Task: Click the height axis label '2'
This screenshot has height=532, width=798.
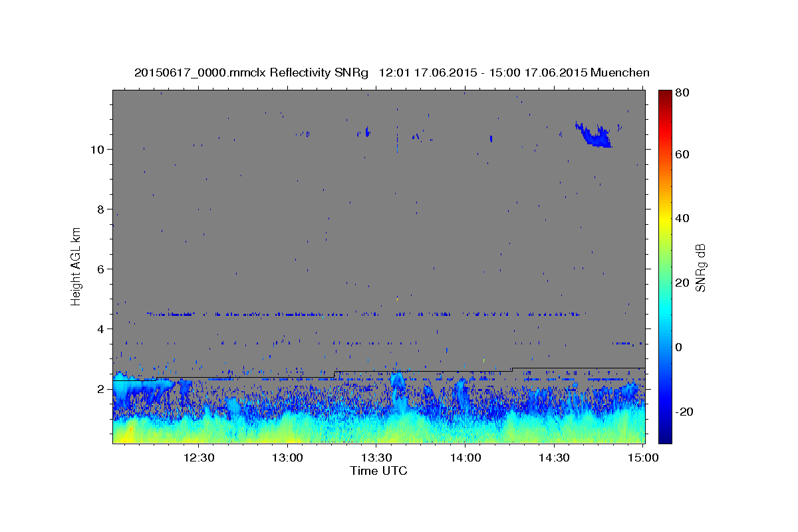Action: point(100,388)
